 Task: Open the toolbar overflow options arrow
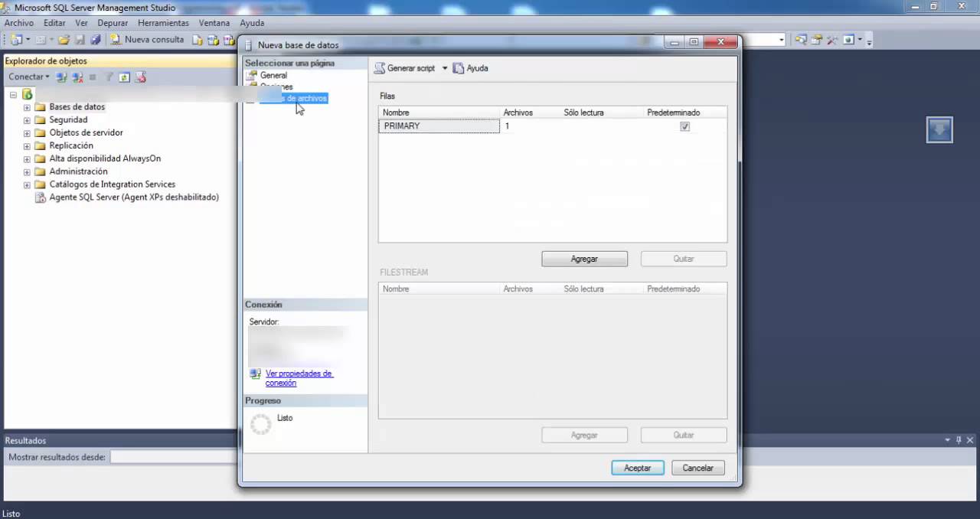(869, 42)
